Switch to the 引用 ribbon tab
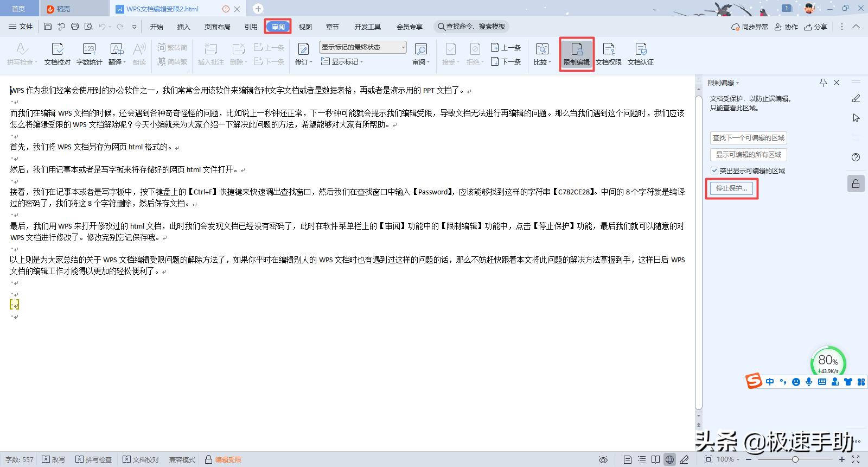 [251, 27]
